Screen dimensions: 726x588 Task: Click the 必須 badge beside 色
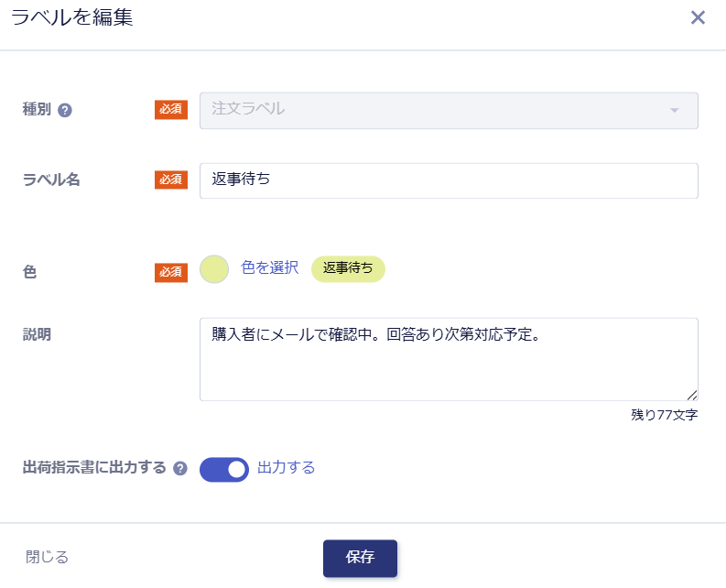[x=171, y=272]
